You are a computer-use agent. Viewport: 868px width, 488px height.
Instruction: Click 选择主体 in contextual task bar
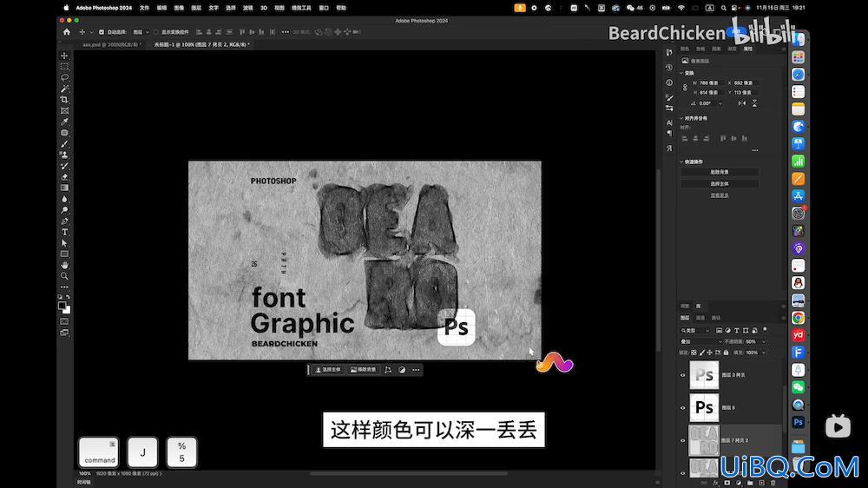coord(328,369)
